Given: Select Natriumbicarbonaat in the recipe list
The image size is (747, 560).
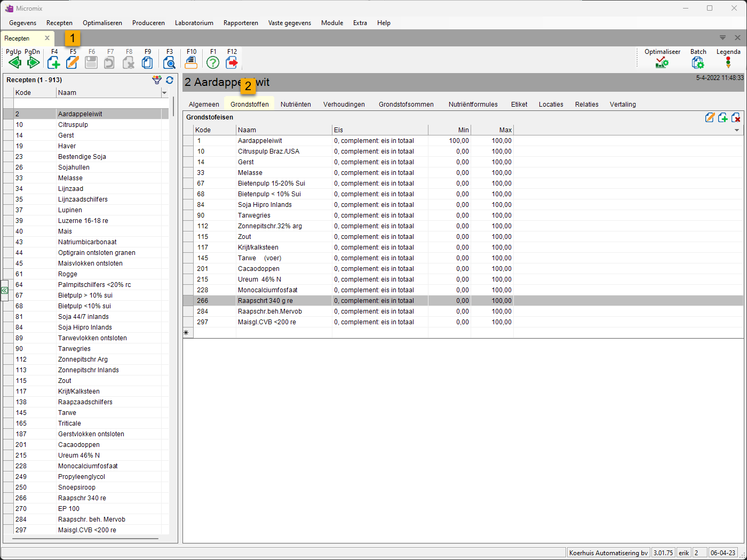Looking at the screenshot, I should point(86,242).
